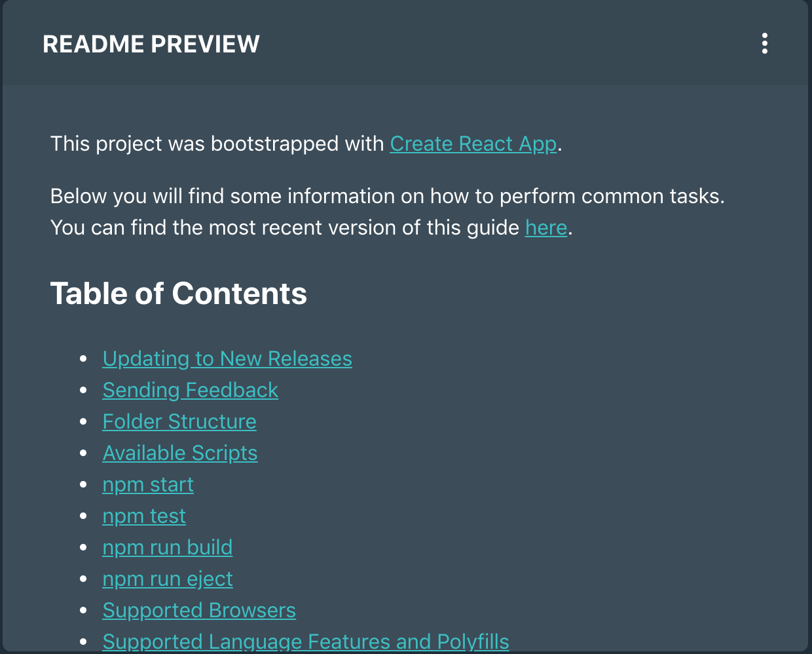Click the Table of Contents heading
This screenshot has width=812, height=654.
179,294
